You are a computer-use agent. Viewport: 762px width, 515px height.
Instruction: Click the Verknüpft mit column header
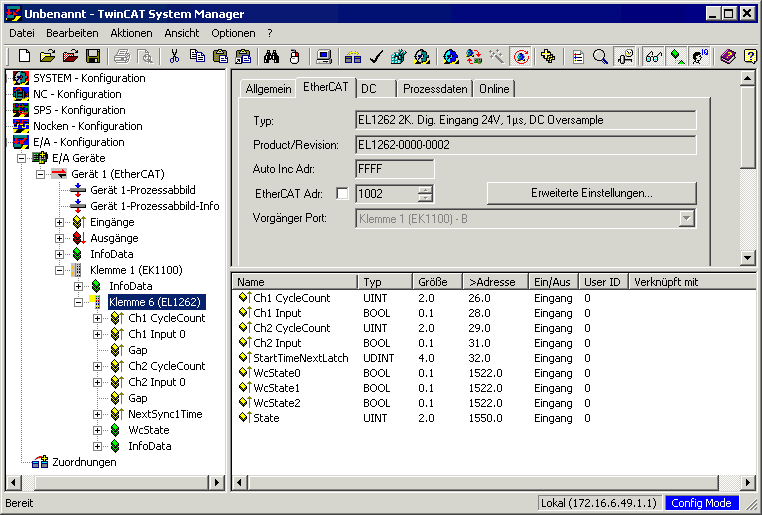click(693, 282)
